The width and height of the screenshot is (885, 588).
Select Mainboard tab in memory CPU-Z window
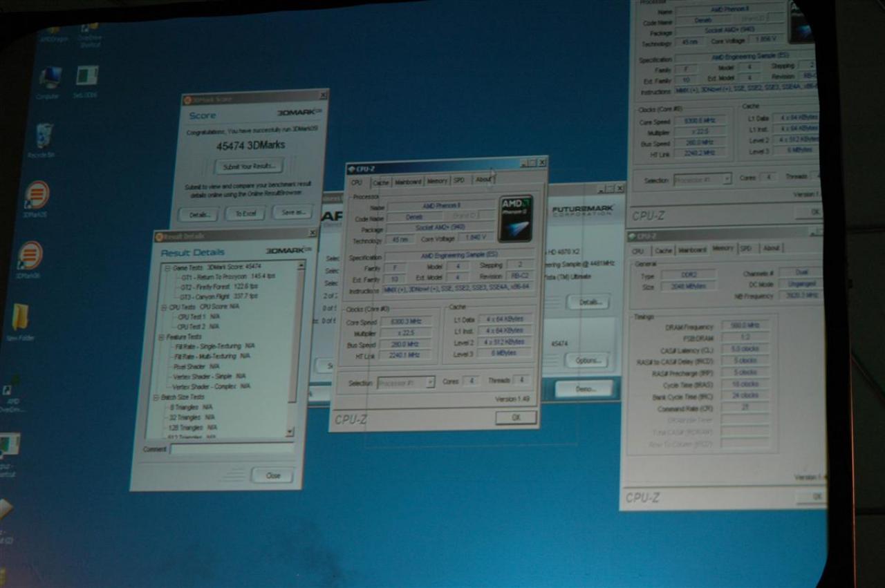692,249
